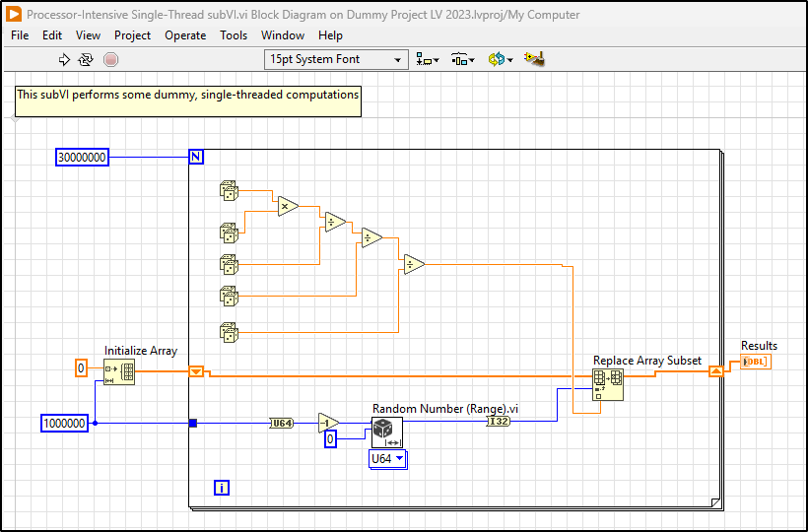Click the left shift register on loop
808x532 pixels.
point(197,371)
